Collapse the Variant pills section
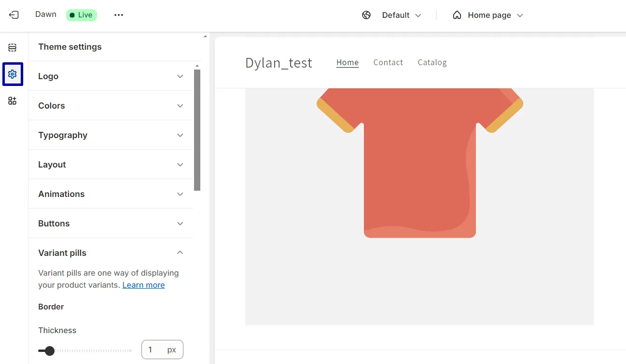The image size is (626, 364). pyautogui.click(x=111, y=253)
